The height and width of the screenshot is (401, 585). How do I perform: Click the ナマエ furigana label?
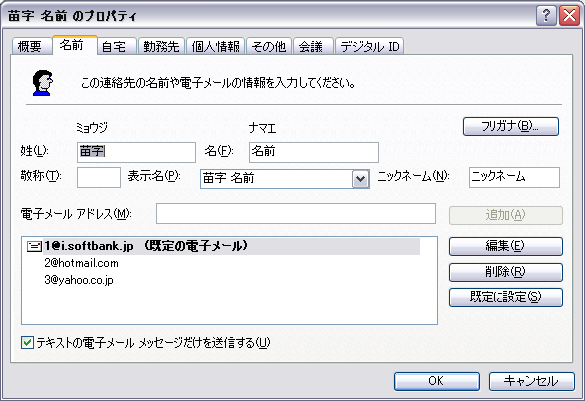pyautogui.click(x=263, y=128)
